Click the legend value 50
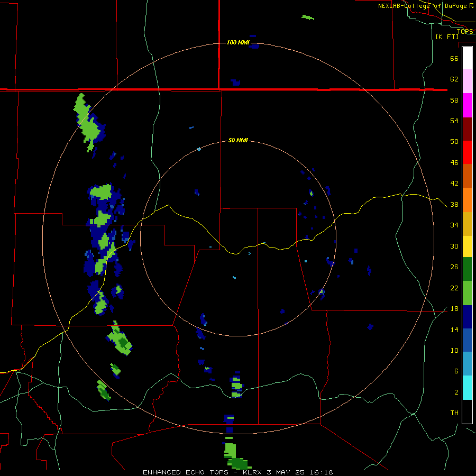 point(454,142)
